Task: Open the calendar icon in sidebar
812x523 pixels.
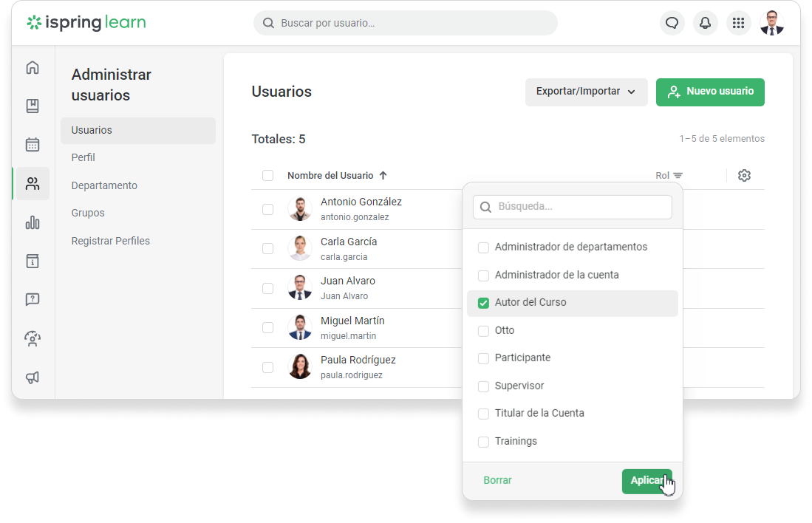Action: coord(33,145)
